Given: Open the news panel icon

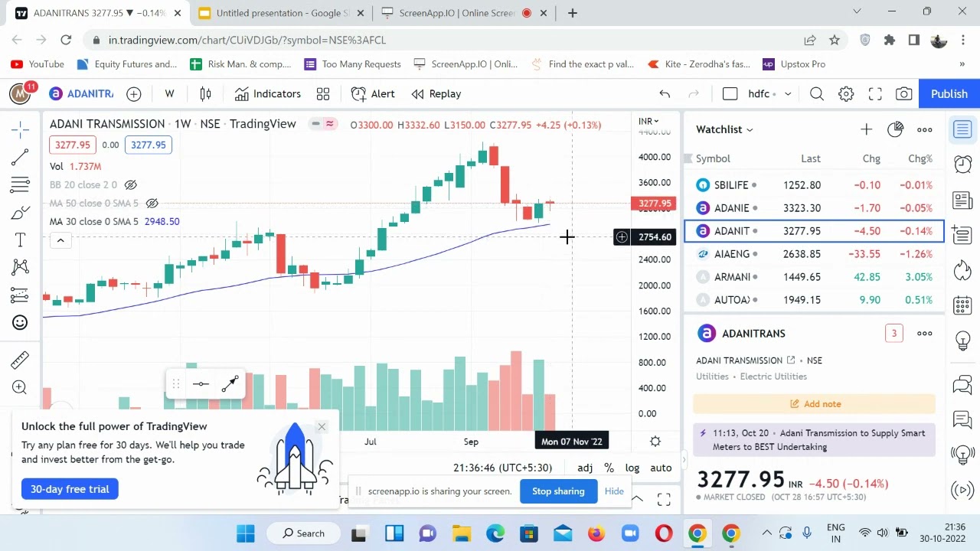Looking at the screenshot, I should [962, 201].
